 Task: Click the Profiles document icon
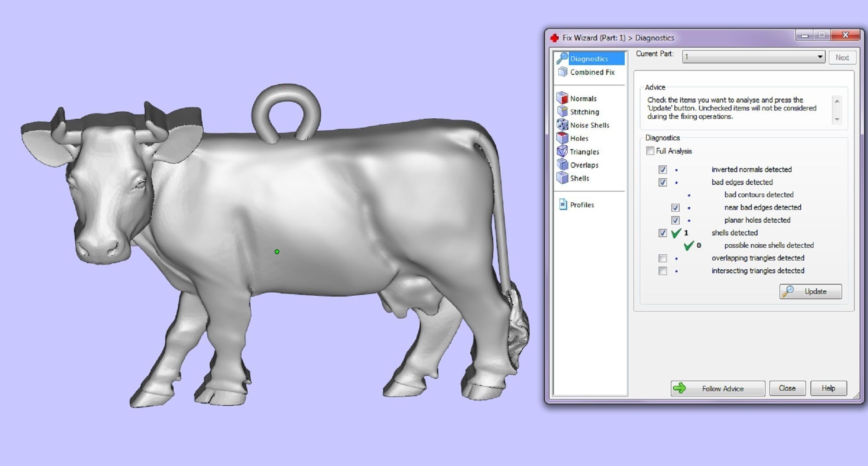[563, 204]
